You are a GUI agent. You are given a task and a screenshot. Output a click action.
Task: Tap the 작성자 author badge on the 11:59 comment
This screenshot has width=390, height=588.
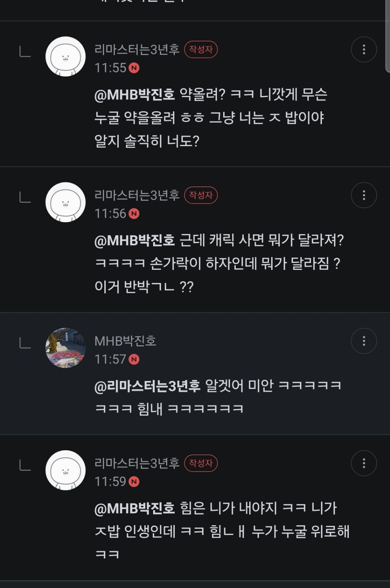(201, 463)
